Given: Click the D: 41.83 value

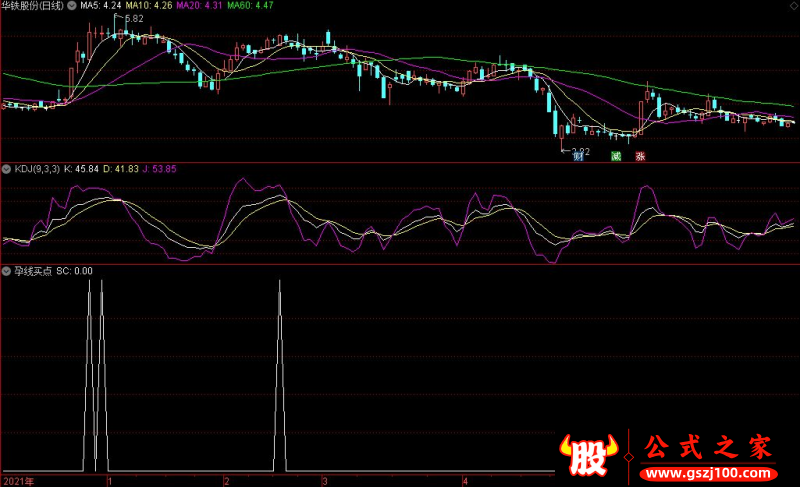Looking at the screenshot, I should tap(121, 169).
